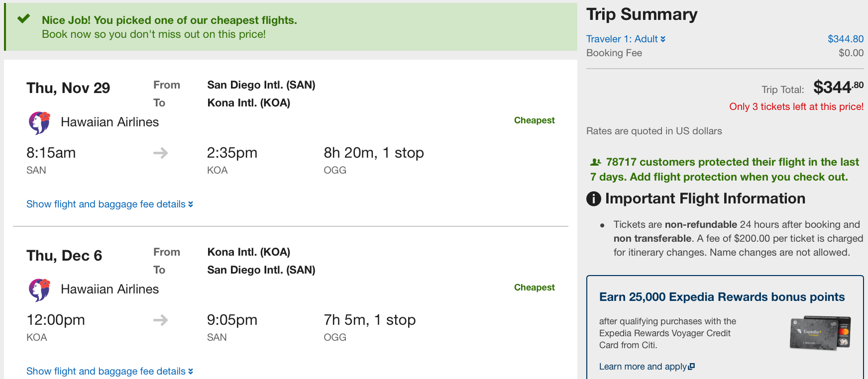Viewport: 868px width, 379px height.
Task: Click Hawaiian Airlines logo on Nov 29 flight
Action: (x=39, y=123)
